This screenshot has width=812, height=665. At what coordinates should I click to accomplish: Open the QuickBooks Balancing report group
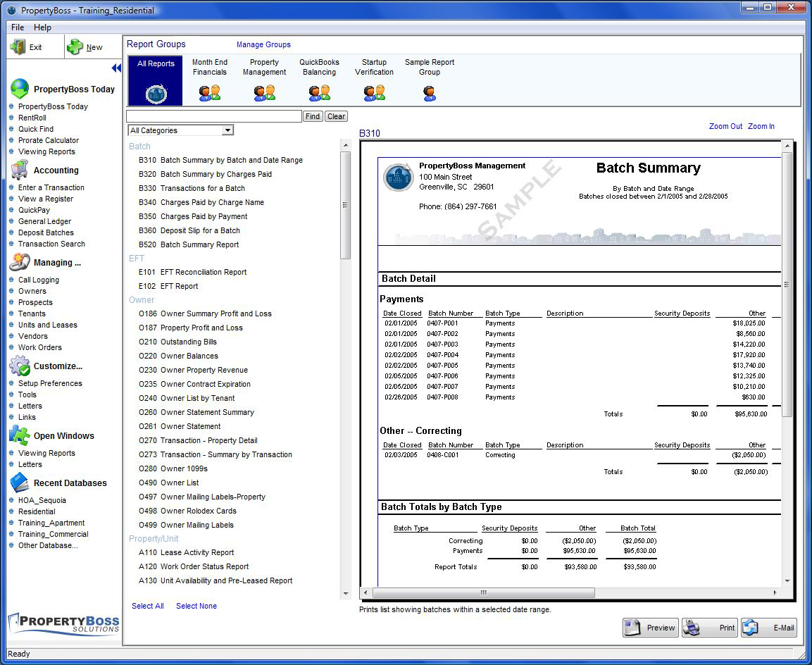319,92
